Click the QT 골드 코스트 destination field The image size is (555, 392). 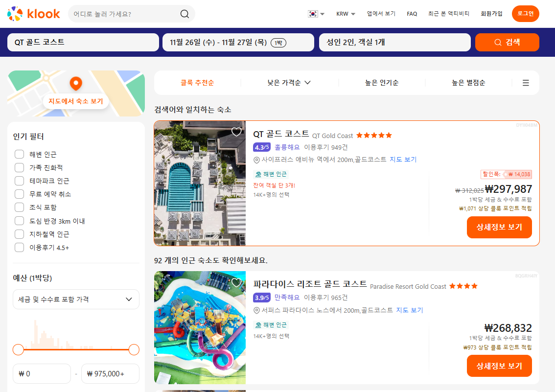click(x=83, y=42)
